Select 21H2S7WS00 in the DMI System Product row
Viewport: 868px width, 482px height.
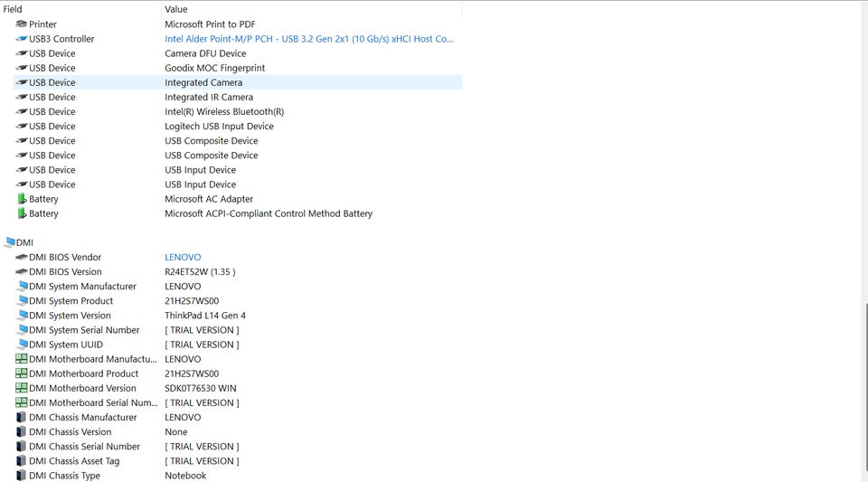click(x=192, y=300)
